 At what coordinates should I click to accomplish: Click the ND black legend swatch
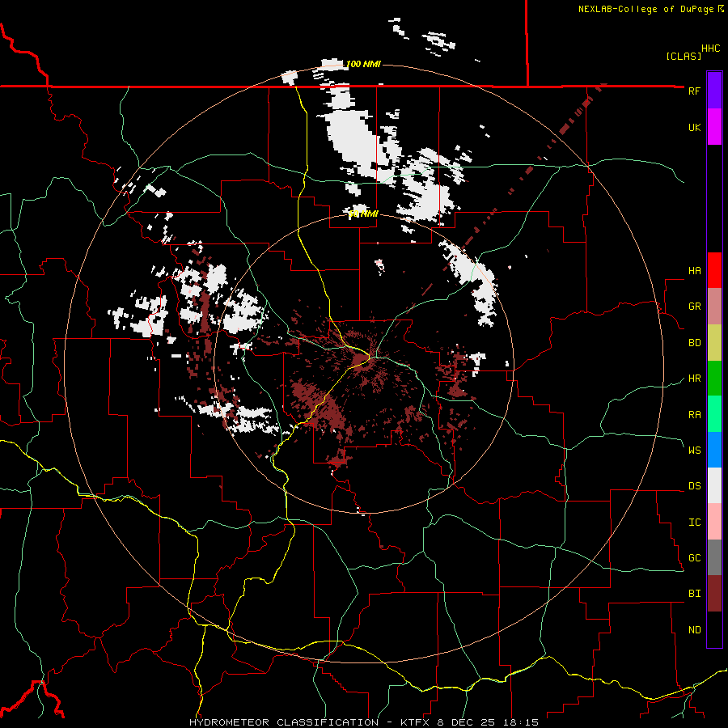(x=714, y=629)
